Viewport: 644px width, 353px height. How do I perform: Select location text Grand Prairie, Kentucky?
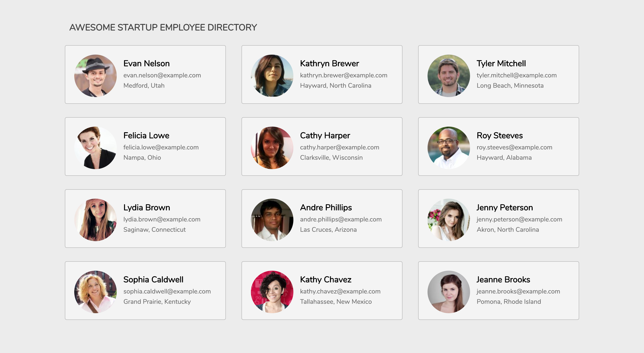pyautogui.click(x=157, y=302)
